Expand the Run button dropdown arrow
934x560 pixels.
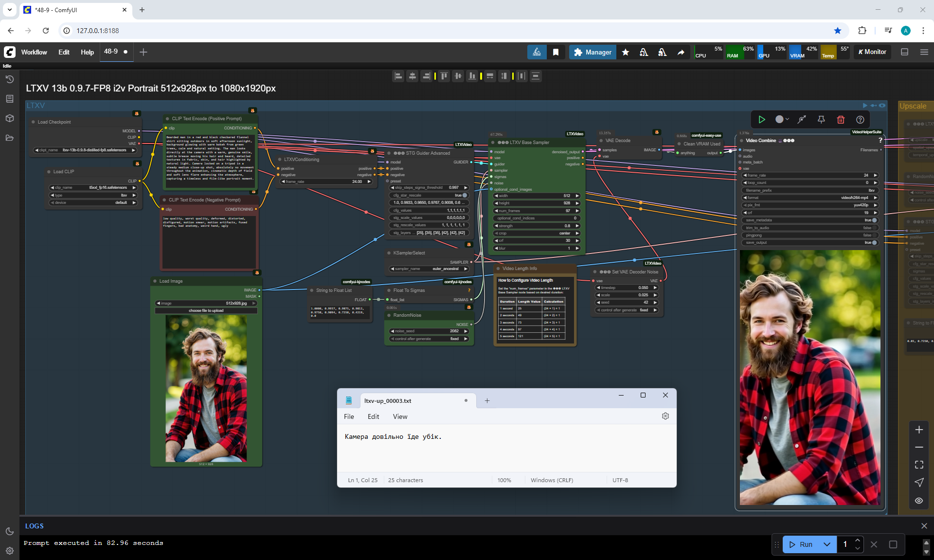827,544
